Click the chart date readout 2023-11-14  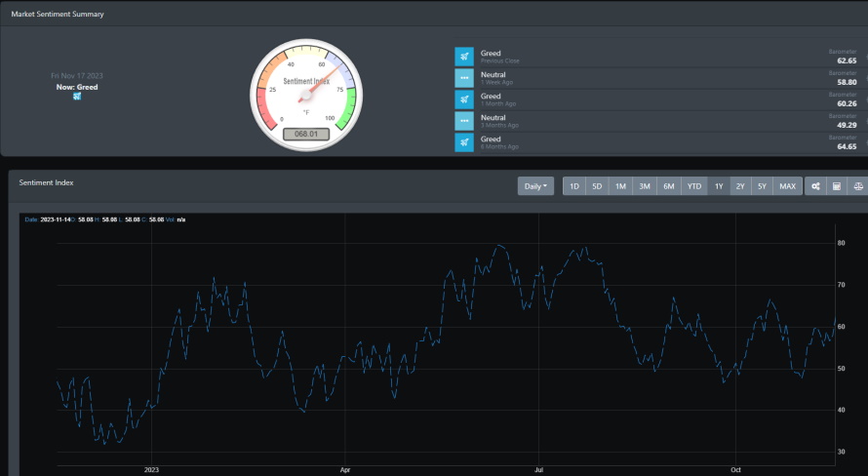click(x=56, y=219)
